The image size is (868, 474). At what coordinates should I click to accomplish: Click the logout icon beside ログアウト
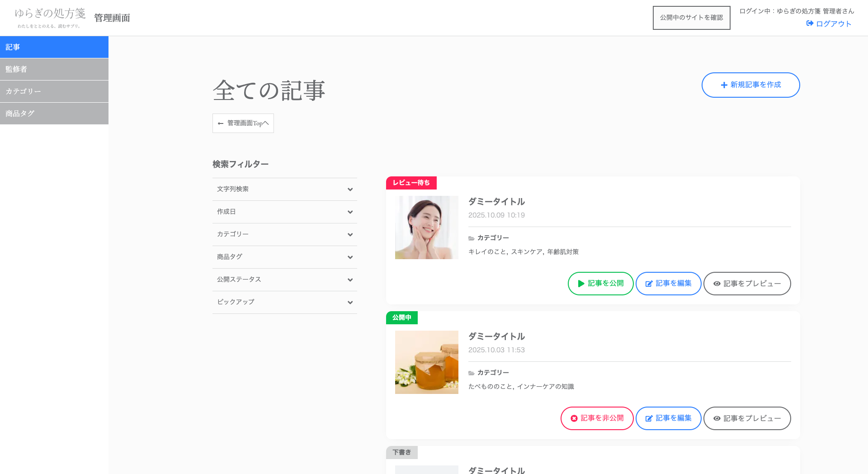pyautogui.click(x=810, y=24)
